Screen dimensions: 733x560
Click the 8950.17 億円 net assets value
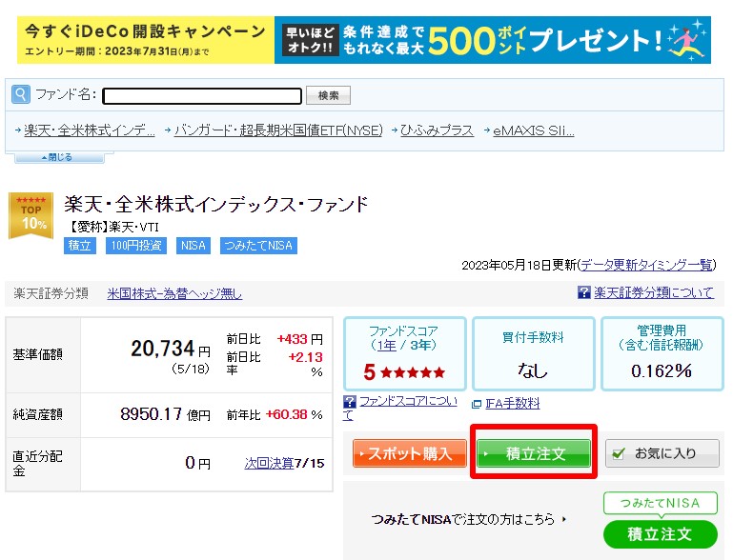coord(166,414)
